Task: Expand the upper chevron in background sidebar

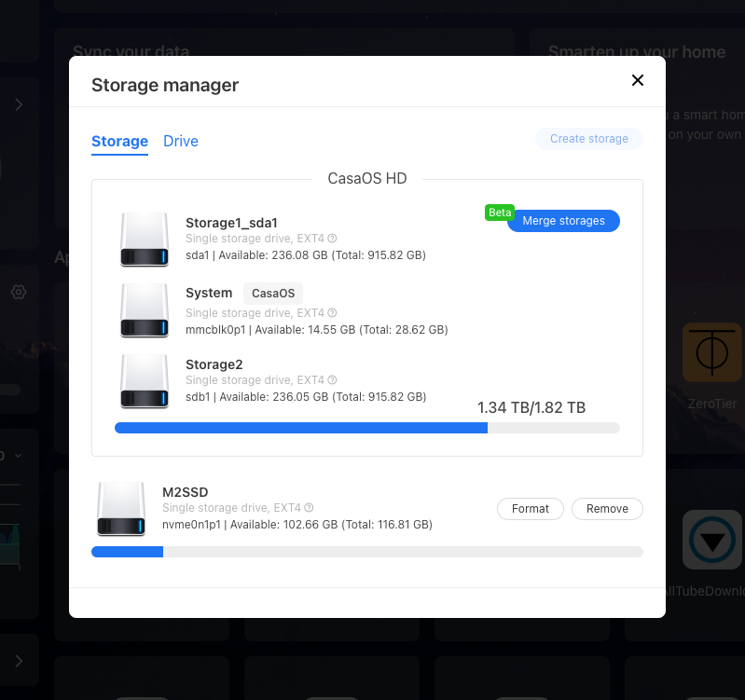Action: tap(19, 104)
